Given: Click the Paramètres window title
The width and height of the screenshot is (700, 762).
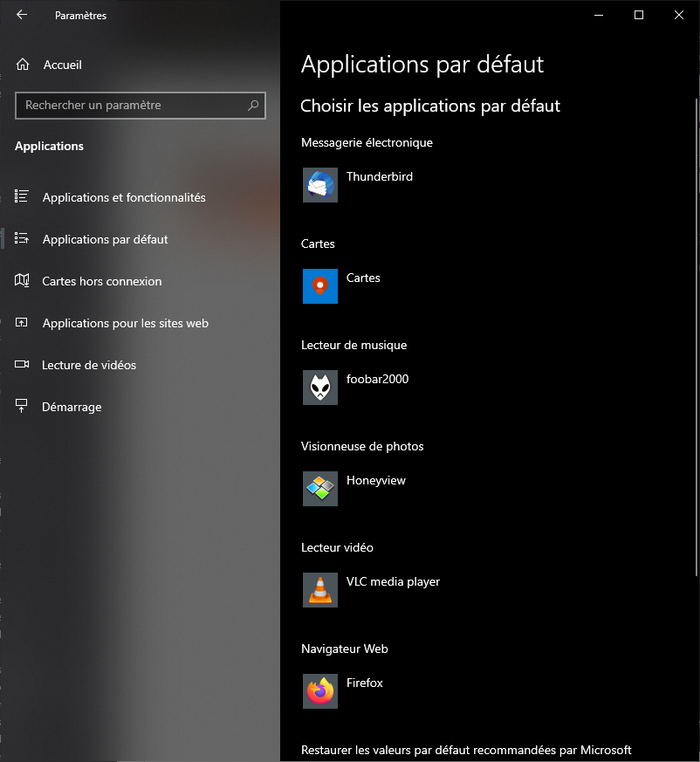Looking at the screenshot, I should 80,16.
